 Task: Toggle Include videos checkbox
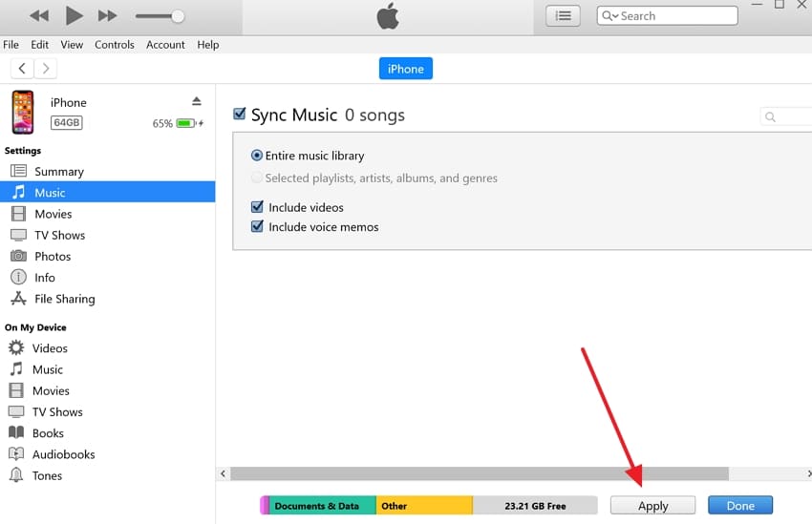(257, 207)
